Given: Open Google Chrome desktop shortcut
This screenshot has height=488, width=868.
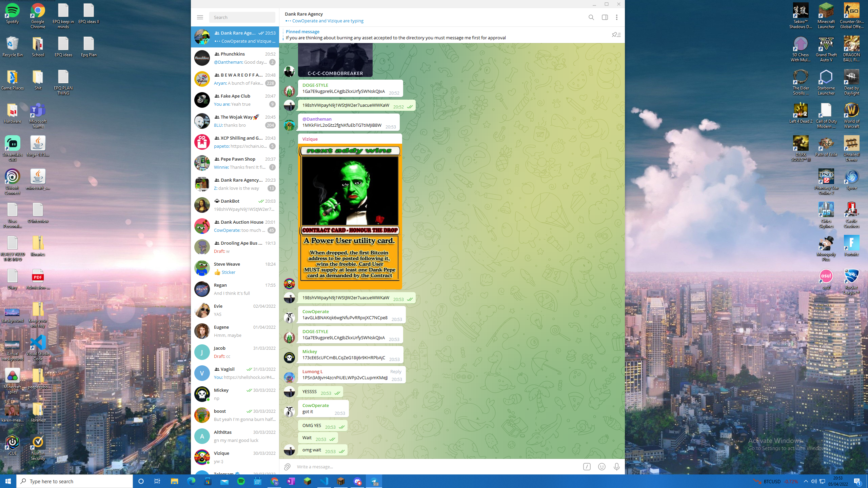Looking at the screenshot, I should (38, 16).
